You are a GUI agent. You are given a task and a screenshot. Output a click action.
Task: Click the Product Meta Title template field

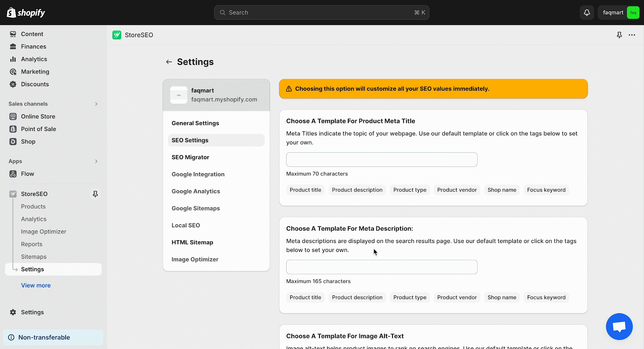pyautogui.click(x=382, y=160)
